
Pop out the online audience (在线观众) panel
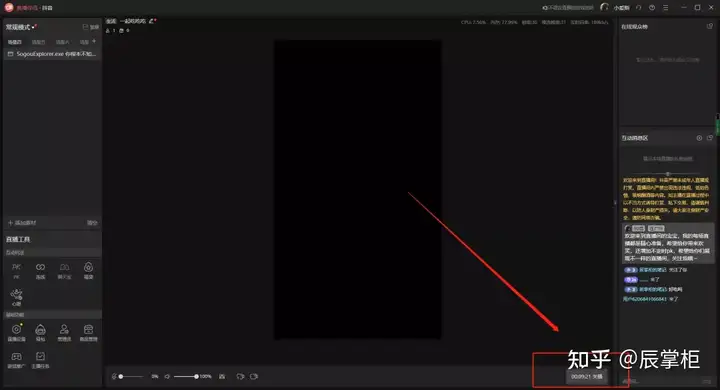tap(709, 27)
